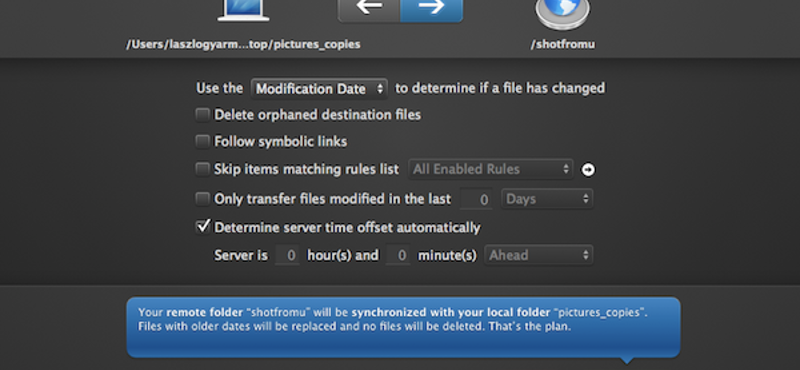Select the right arrow sync direction button
Screen dimensions: 800x370
point(432,9)
